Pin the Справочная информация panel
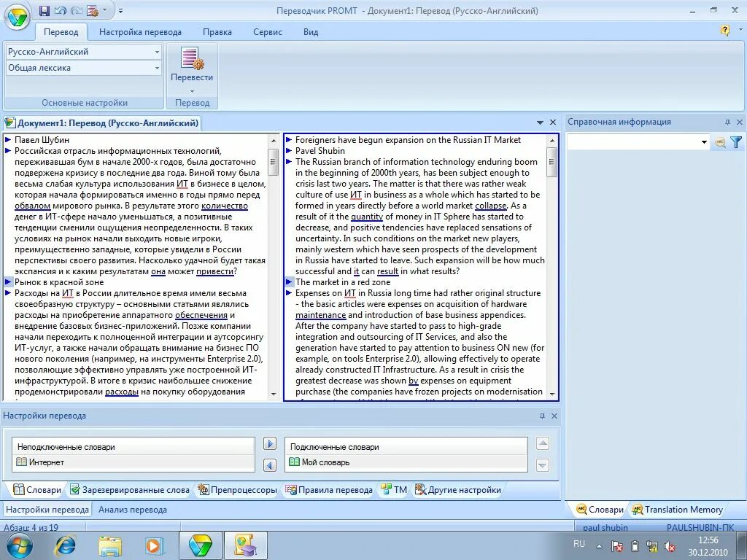Image resolution: width=747 pixels, height=560 pixels. point(727,122)
